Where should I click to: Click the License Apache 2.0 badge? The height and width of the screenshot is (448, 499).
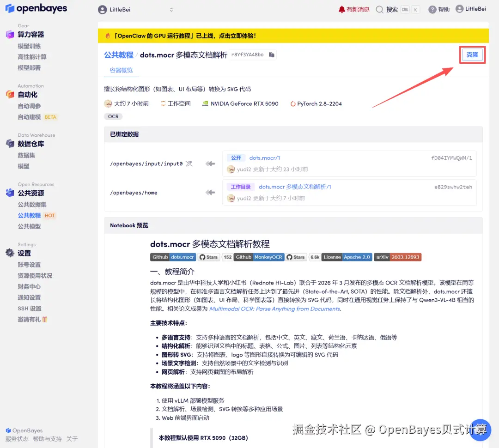[347, 257]
